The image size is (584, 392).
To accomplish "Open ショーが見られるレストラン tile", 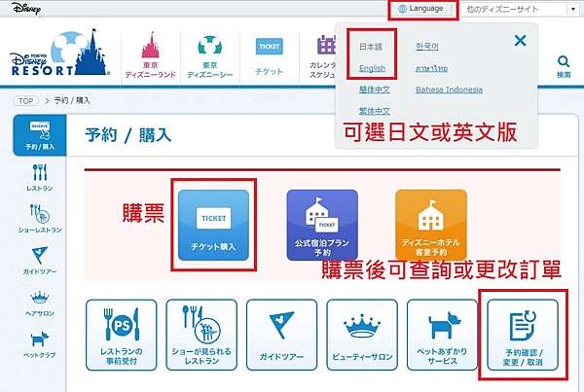I will point(201,335).
